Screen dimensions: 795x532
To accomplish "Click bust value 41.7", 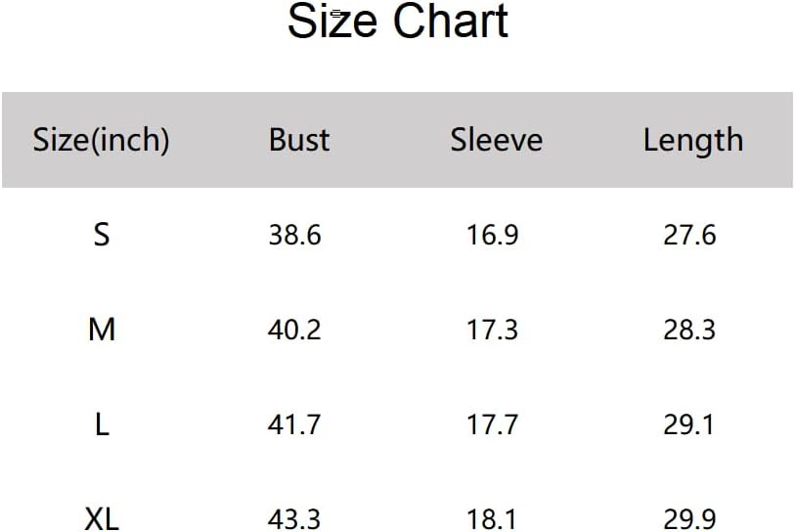I will coord(294,424).
